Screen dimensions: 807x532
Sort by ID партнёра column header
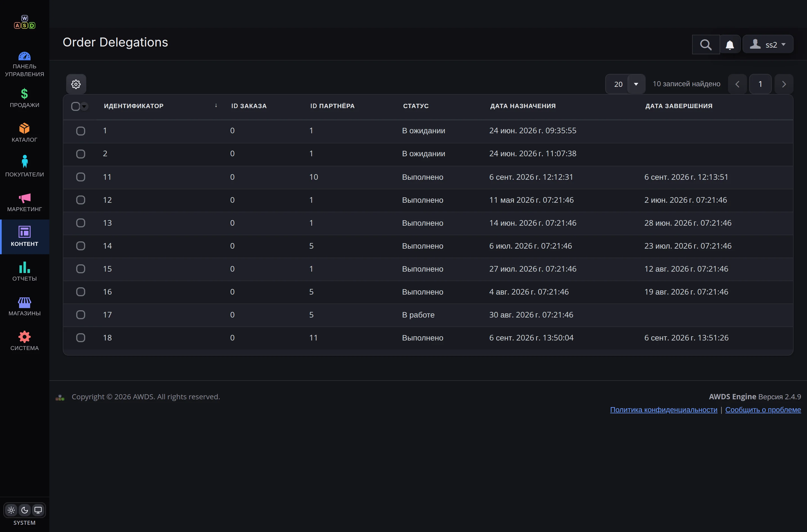click(x=332, y=106)
